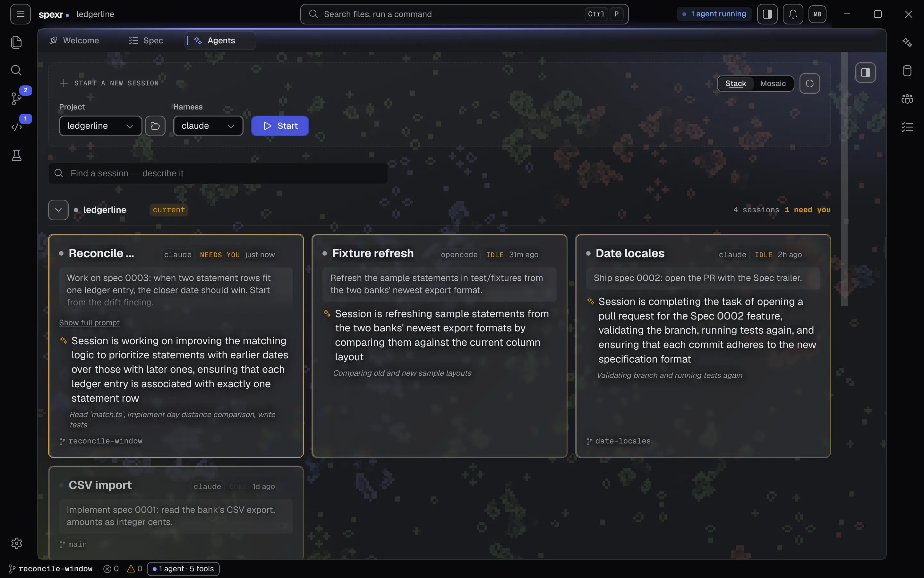
Task: Open the code icon with badge 1
Action: coord(16,127)
